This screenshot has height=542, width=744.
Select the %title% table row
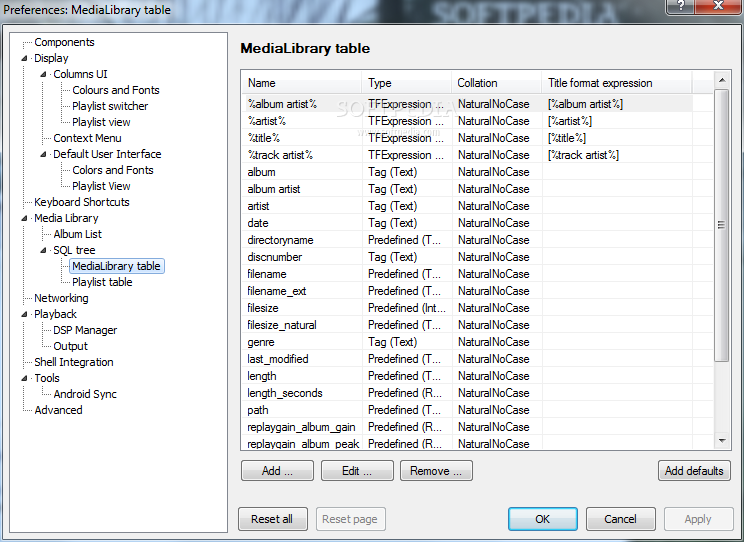click(x=467, y=138)
